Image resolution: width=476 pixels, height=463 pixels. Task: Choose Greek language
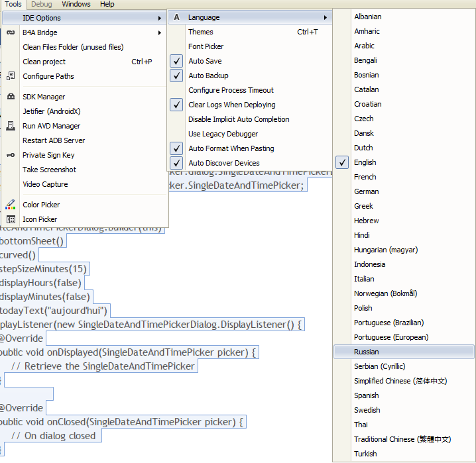pos(363,206)
